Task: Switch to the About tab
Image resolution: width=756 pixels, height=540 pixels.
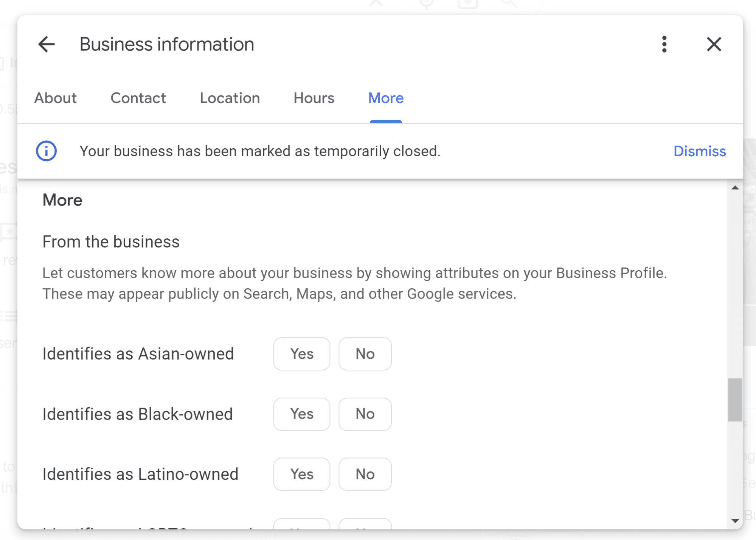Action: click(55, 98)
